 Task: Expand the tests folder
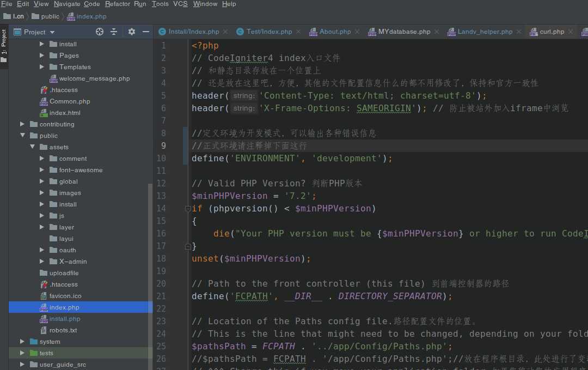point(22,353)
